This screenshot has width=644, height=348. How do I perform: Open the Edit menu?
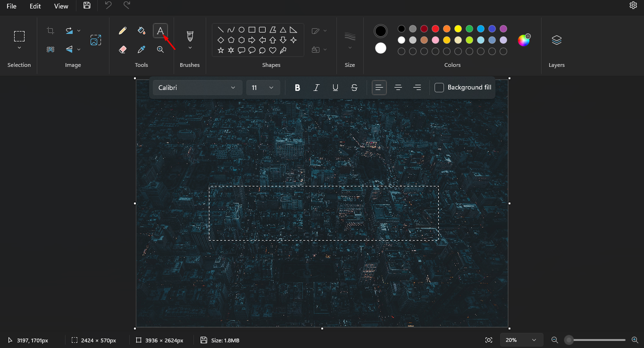(x=35, y=6)
